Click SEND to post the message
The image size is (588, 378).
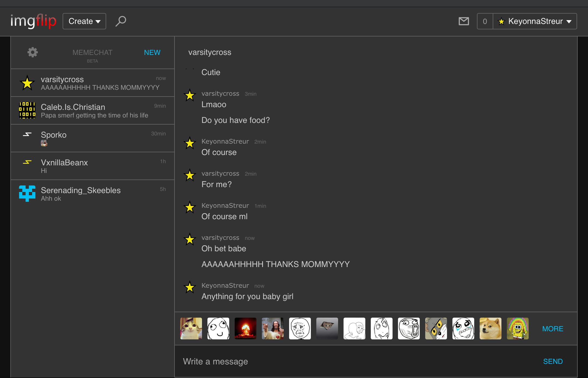point(553,361)
